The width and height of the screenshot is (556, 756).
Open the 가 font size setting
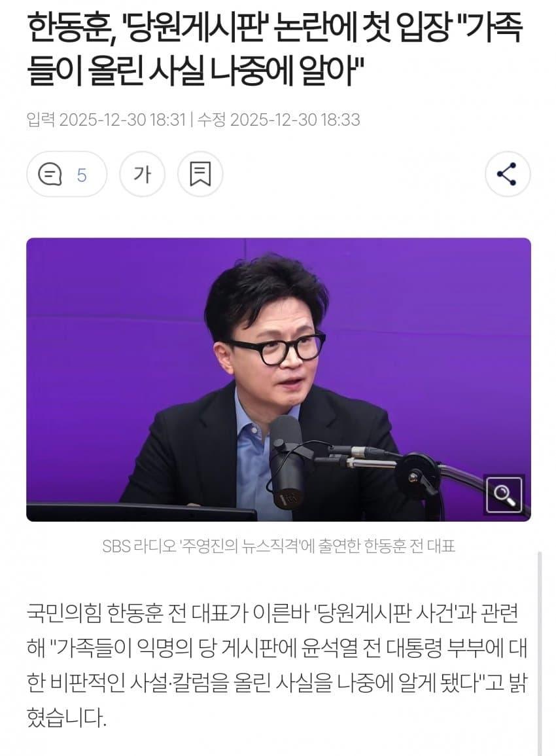point(142,174)
